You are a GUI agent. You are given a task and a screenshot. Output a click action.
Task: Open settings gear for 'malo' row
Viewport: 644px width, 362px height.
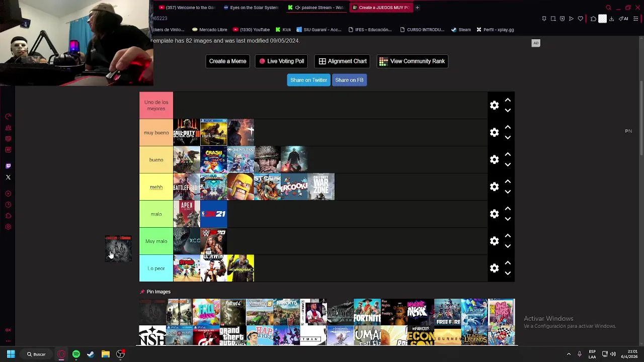[494, 214]
